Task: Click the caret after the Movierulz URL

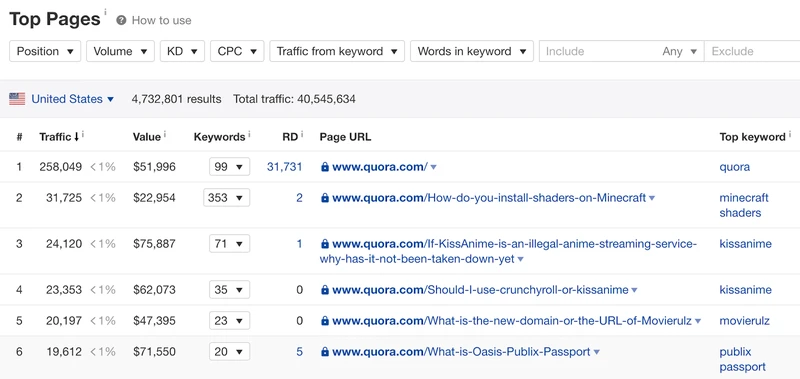Action: click(697, 321)
